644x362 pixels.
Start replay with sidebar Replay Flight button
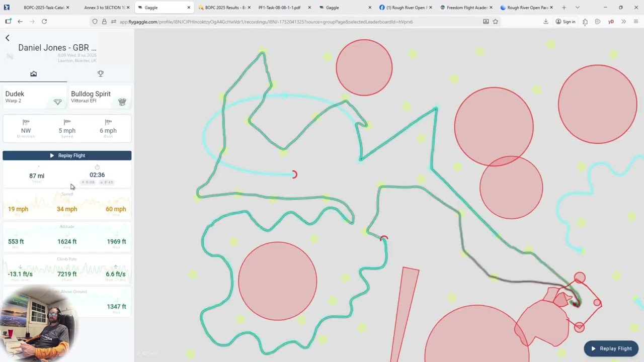tap(67, 155)
